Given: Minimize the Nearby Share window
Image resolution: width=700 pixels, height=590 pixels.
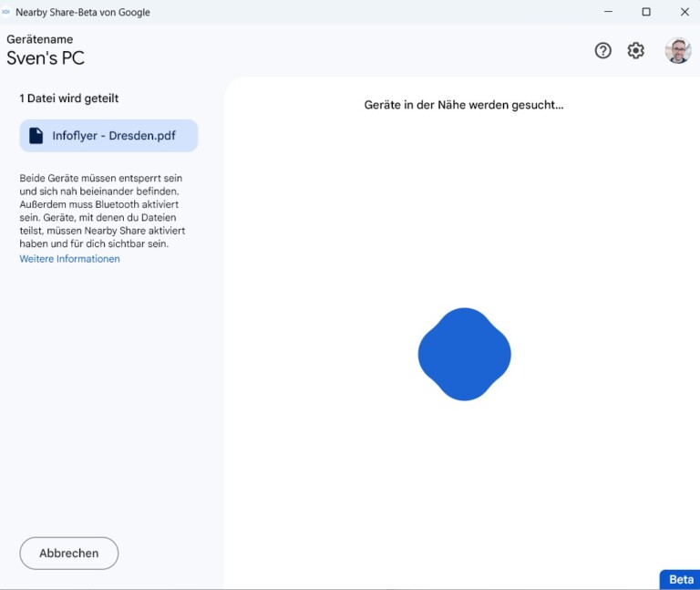Looking at the screenshot, I should click(x=608, y=12).
